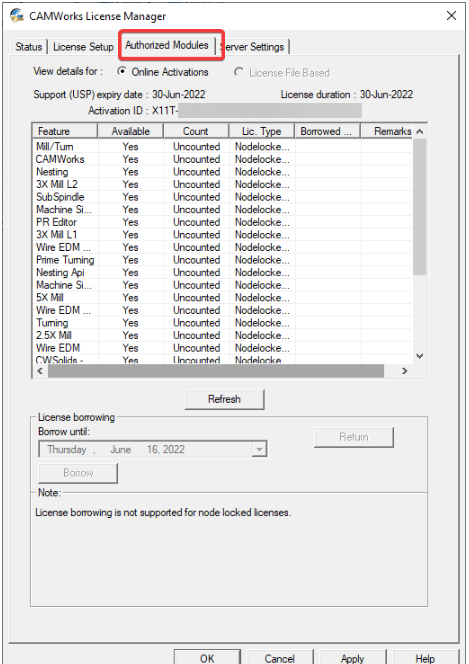469x664 pixels.
Task: Click the Lic. Type column header
Action: [x=262, y=131]
